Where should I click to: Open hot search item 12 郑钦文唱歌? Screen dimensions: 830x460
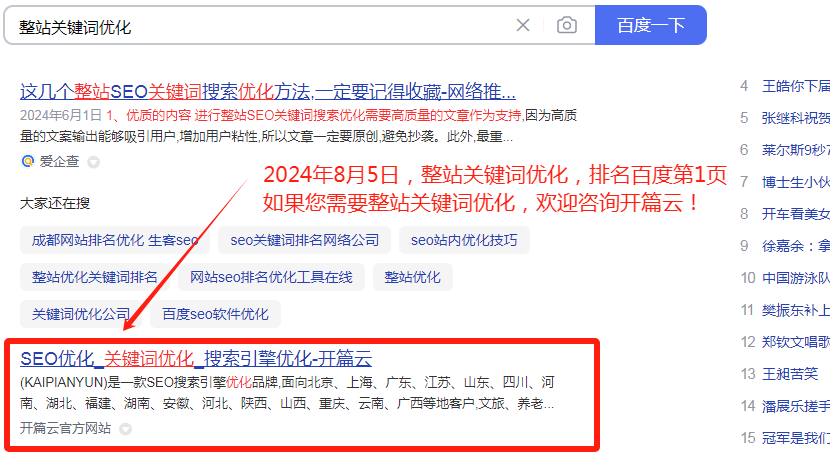click(796, 342)
